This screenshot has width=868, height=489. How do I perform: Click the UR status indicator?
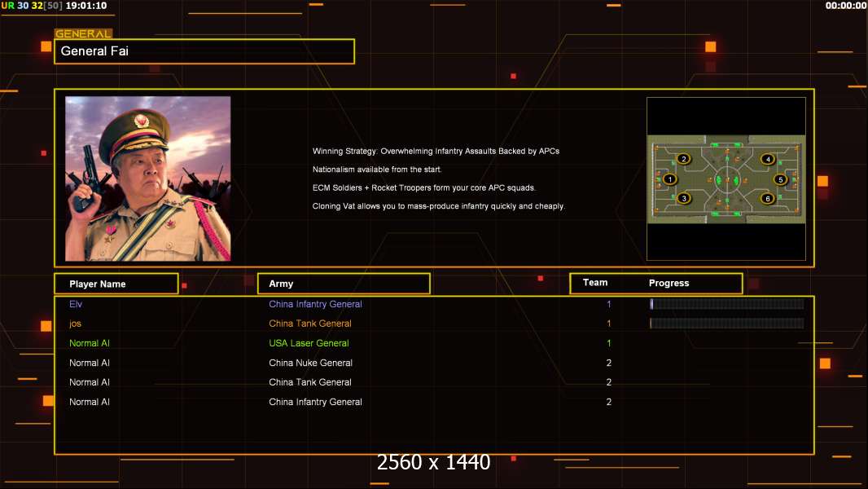[x=8, y=6]
